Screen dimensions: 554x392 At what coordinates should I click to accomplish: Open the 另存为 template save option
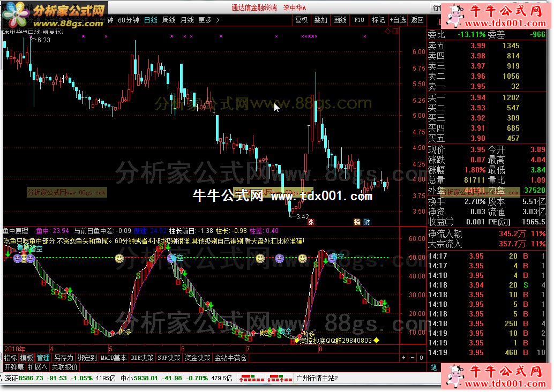click(x=64, y=358)
